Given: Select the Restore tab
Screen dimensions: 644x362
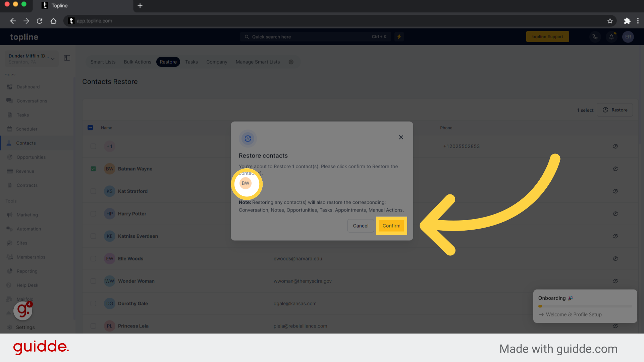Looking at the screenshot, I should (168, 62).
